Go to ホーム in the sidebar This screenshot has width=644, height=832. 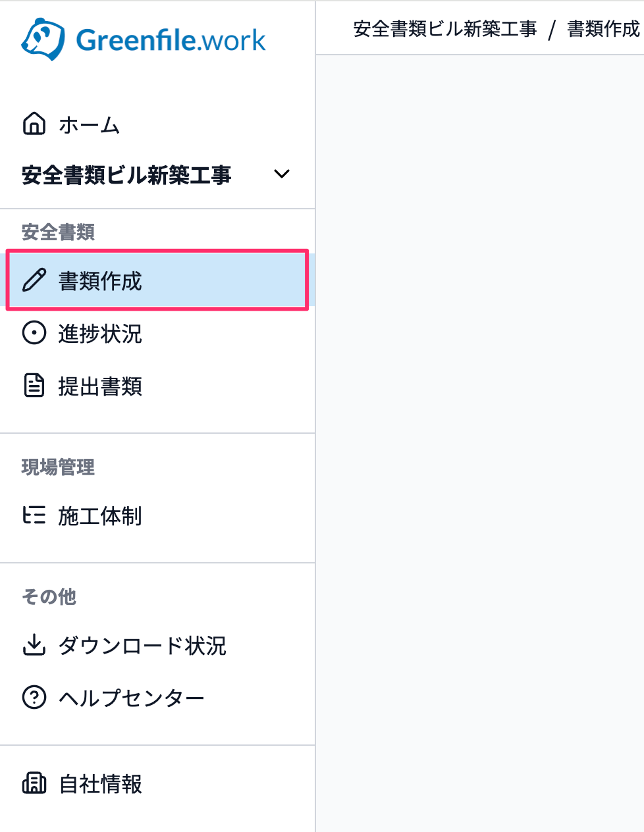(x=157, y=124)
